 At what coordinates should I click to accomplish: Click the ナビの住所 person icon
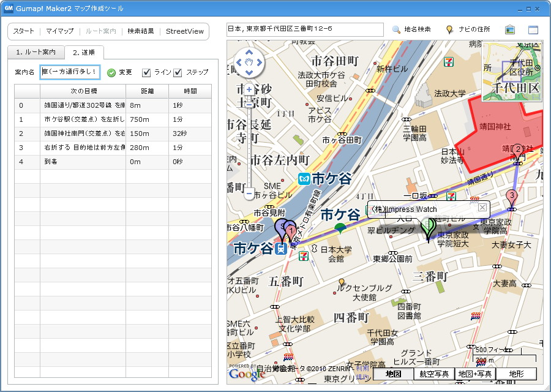451,29
